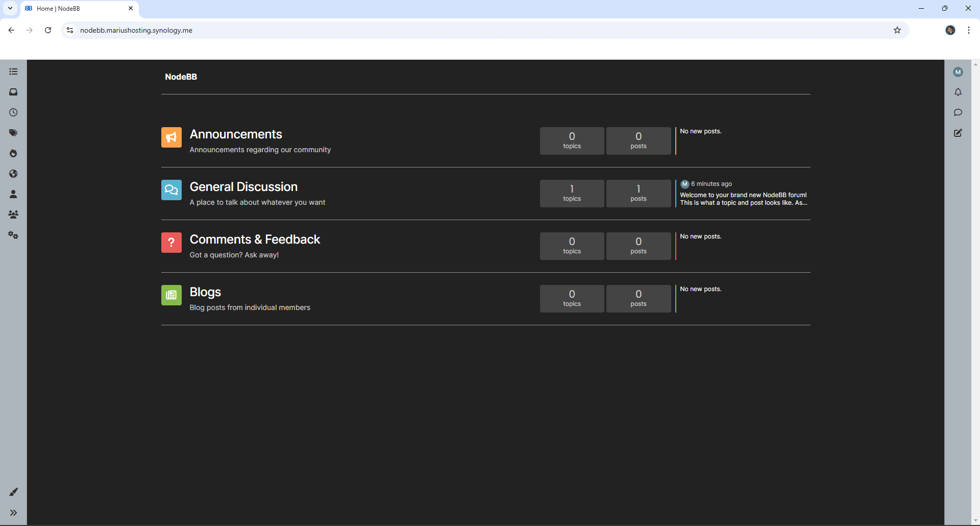Open the Categories list icon in left sidebar

click(x=13, y=71)
